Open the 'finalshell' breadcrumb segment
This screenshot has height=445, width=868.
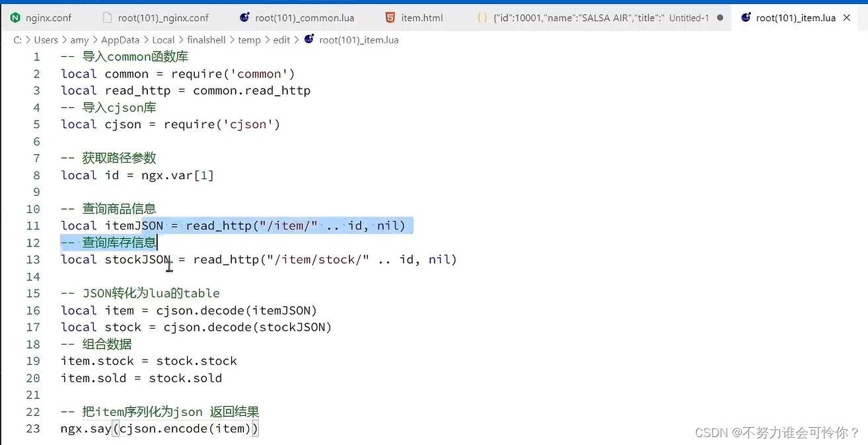tap(206, 40)
